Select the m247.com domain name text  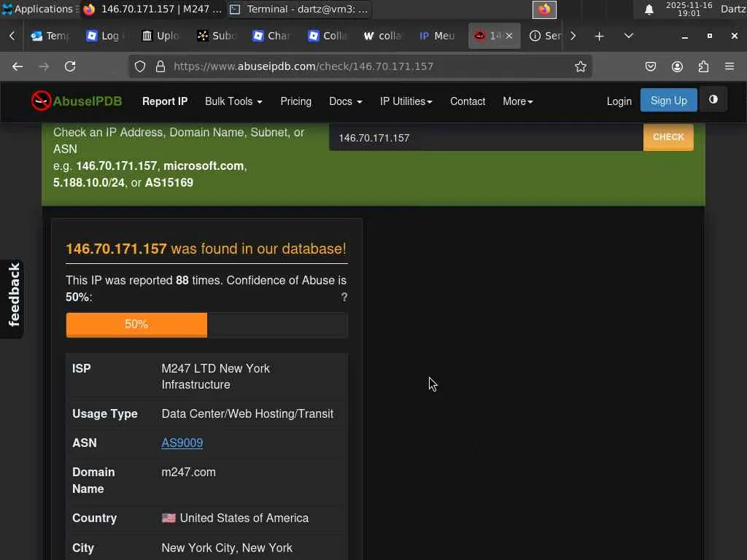coord(189,472)
